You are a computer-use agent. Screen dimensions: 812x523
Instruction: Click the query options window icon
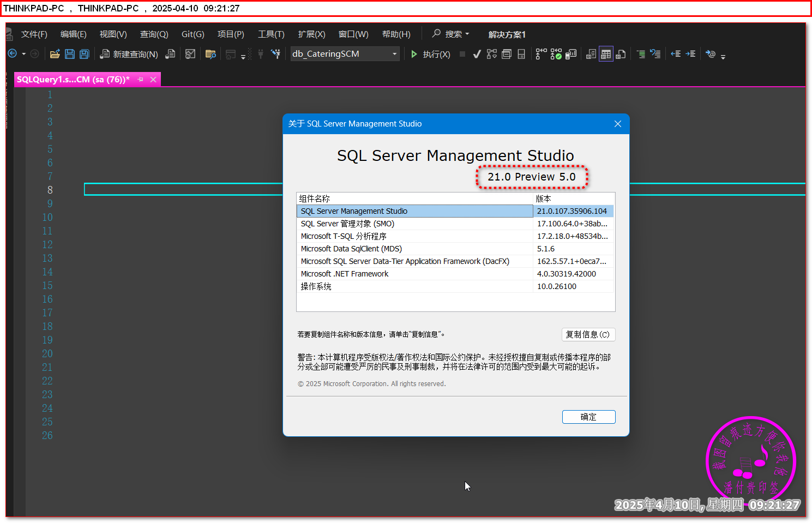point(507,54)
